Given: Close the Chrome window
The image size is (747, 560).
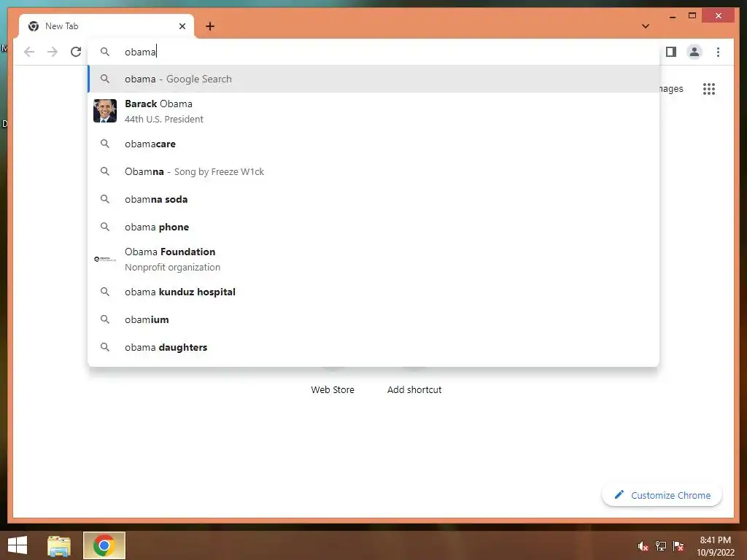Looking at the screenshot, I should tap(719, 16).
